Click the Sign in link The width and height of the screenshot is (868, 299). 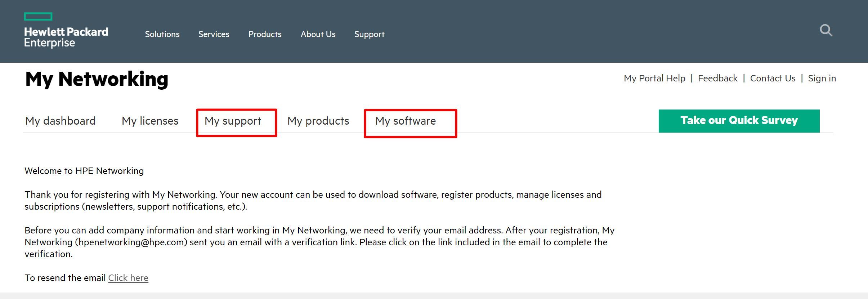coord(822,79)
